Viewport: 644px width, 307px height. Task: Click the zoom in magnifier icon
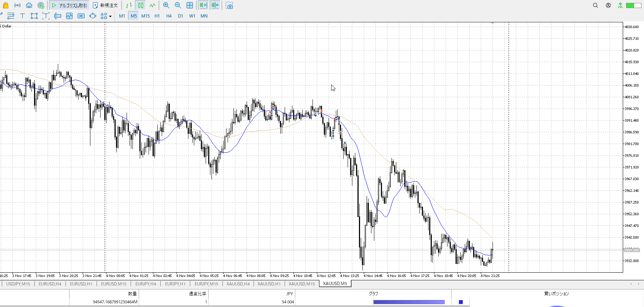click(166, 5)
